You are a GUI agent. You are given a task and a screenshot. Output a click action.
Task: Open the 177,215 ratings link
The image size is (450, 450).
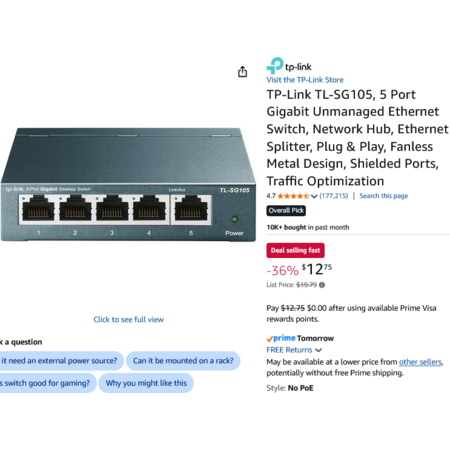tap(334, 196)
